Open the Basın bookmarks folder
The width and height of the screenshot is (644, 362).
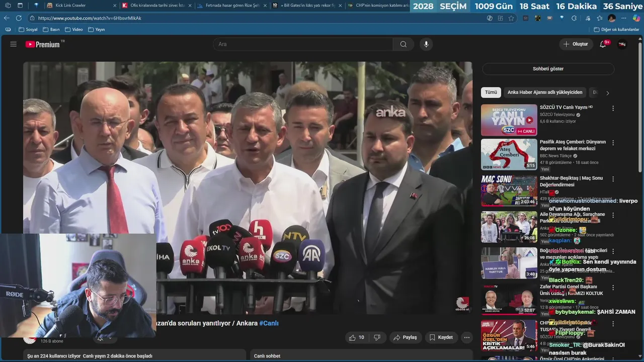coord(51,30)
